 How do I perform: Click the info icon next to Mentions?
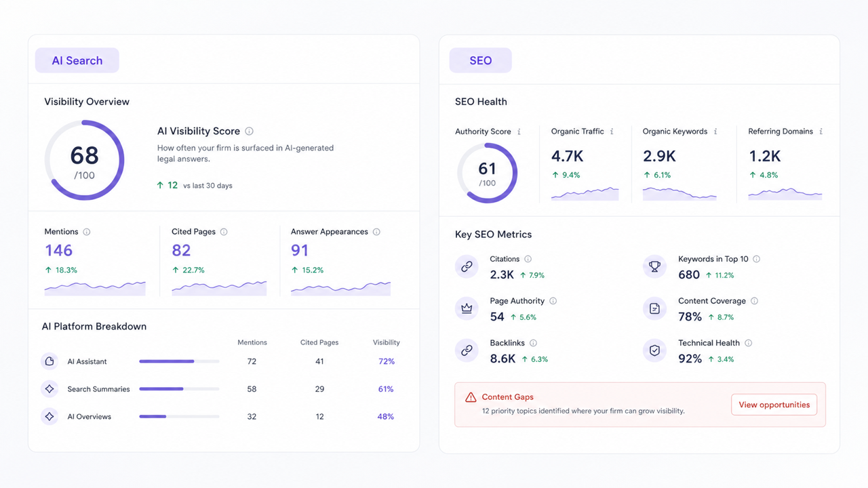coord(87,232)
